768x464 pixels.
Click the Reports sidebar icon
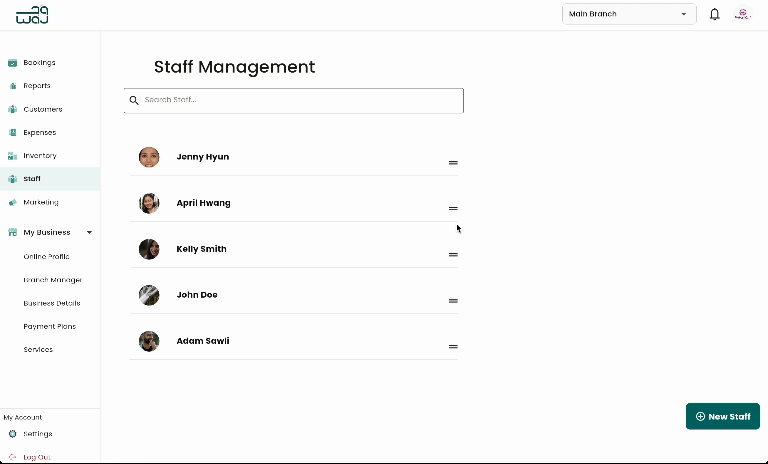(13, 86)
